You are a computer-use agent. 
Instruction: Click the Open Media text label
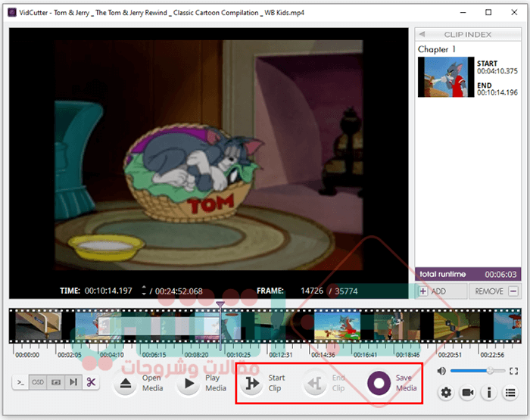(x=152, y=383)
